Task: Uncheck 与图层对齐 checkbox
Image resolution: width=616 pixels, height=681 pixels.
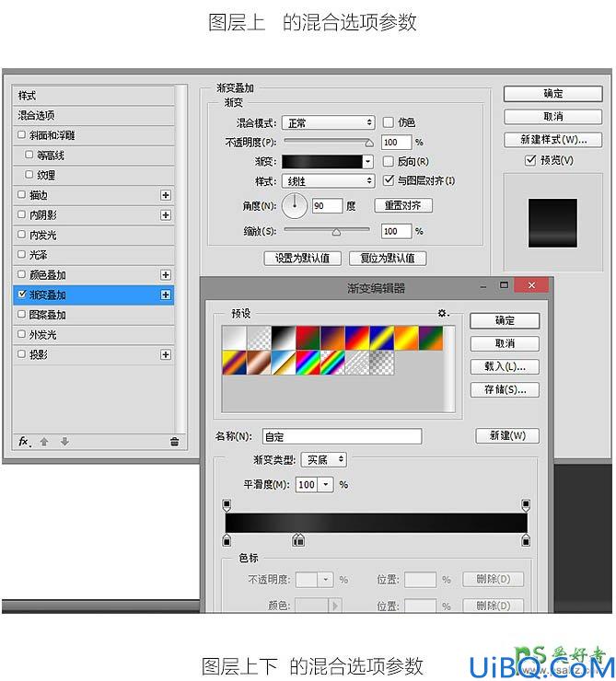Action: click(389, 179)
